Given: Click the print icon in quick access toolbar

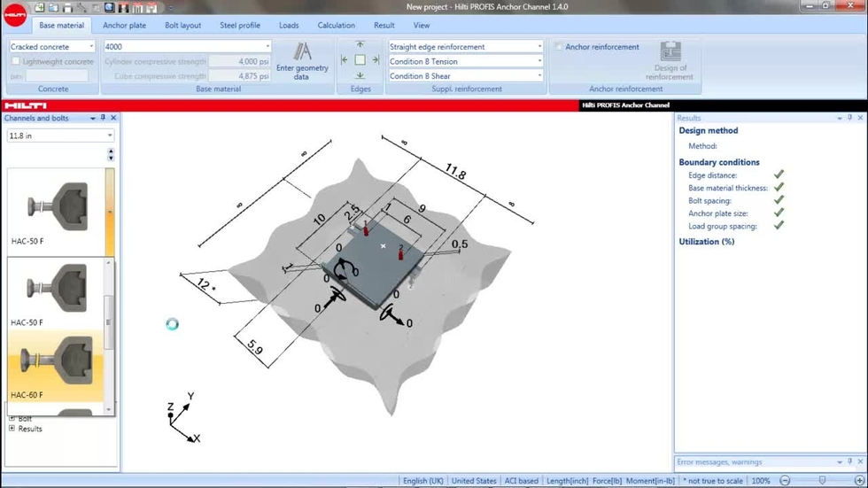Looking at the screenshot, I should point(67,8).
